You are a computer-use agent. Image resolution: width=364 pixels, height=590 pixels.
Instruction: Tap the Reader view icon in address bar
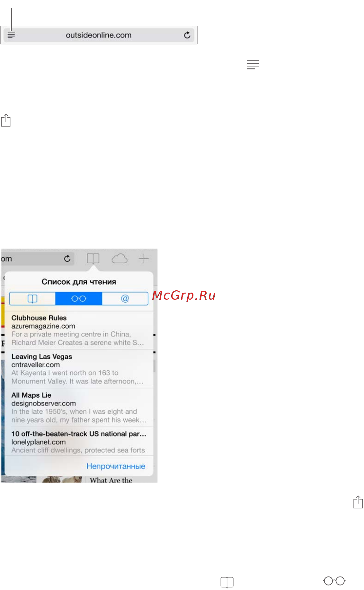[11, 35]
